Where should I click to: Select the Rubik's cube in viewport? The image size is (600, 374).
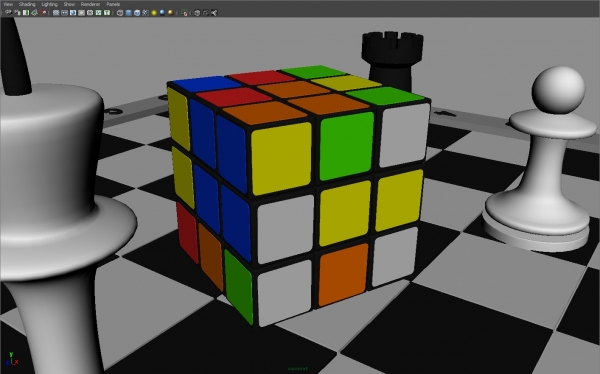298,195
